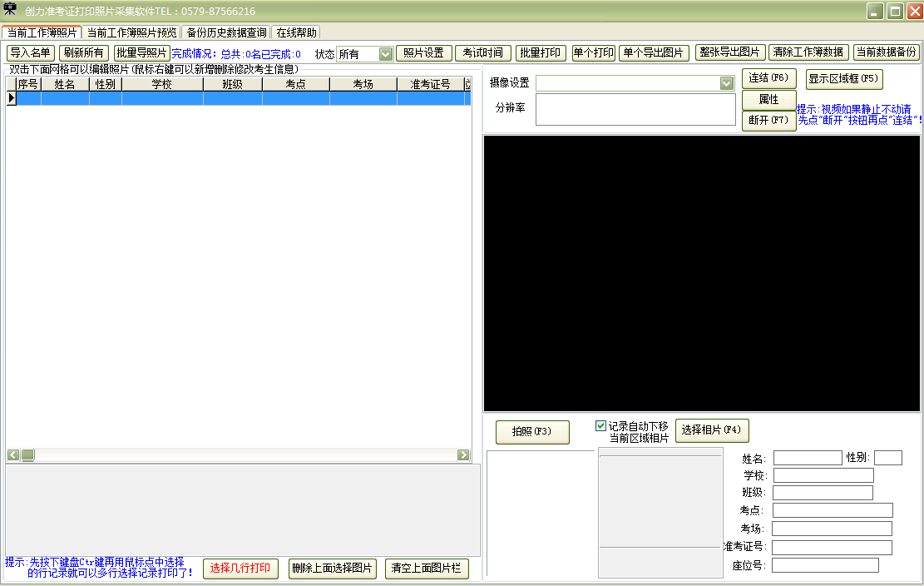Click the 清空上面图片栏 button

point(427,569)
